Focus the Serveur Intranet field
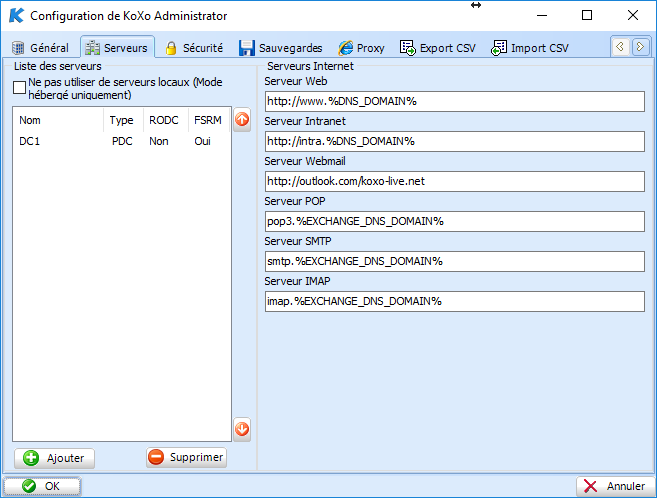657x498 pixels. click(x=455, y=142)
